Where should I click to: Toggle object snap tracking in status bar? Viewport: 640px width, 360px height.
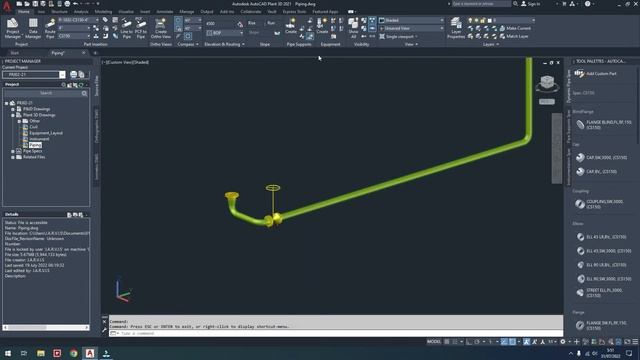click(x=504, y=342)
